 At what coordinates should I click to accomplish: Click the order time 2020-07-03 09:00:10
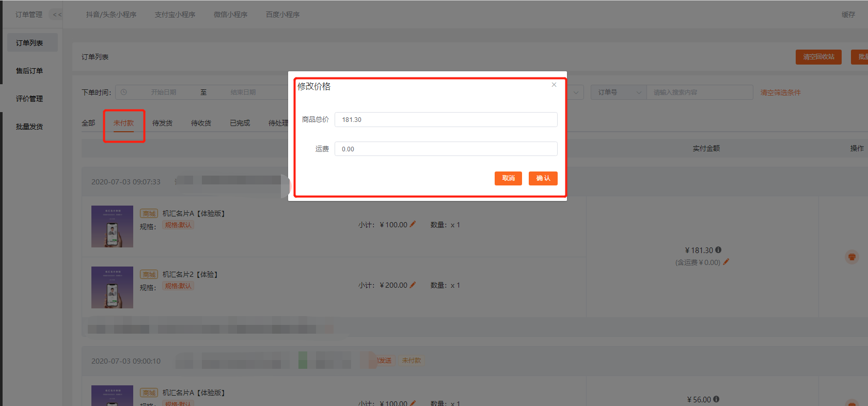coord(126,361)
